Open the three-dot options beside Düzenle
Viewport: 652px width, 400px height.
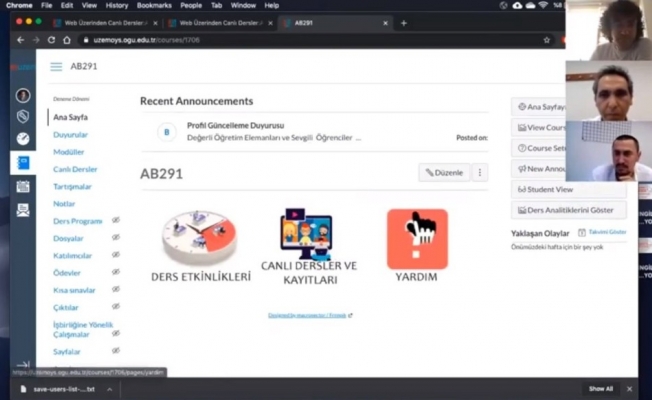coord(480,173)
